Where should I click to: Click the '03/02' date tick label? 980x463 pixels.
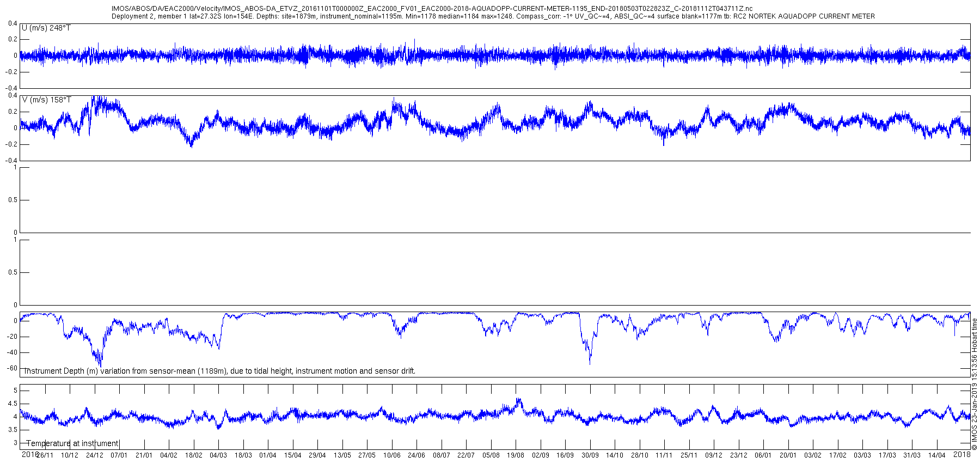point(813,455)
